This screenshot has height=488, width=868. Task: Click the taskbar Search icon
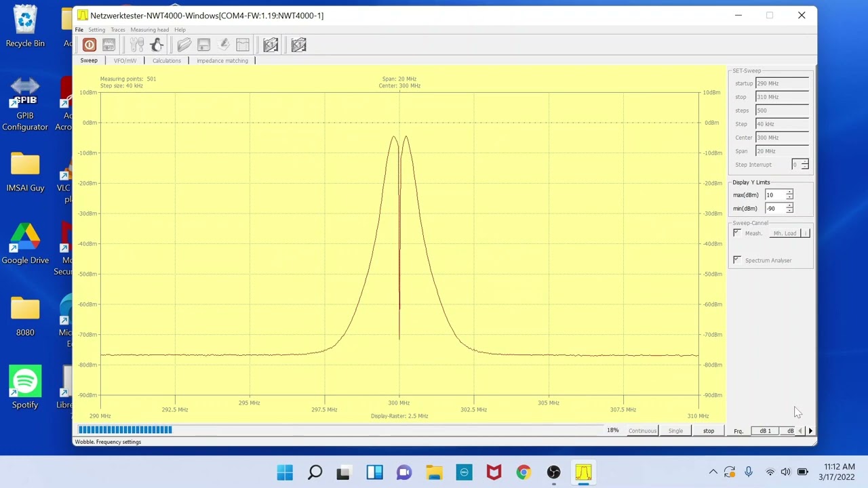(x=315, y=472)
